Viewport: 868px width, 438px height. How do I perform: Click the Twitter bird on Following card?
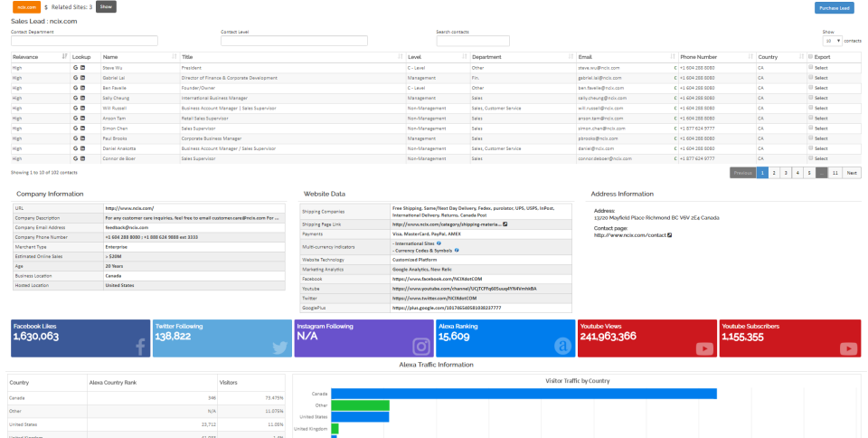280,348
